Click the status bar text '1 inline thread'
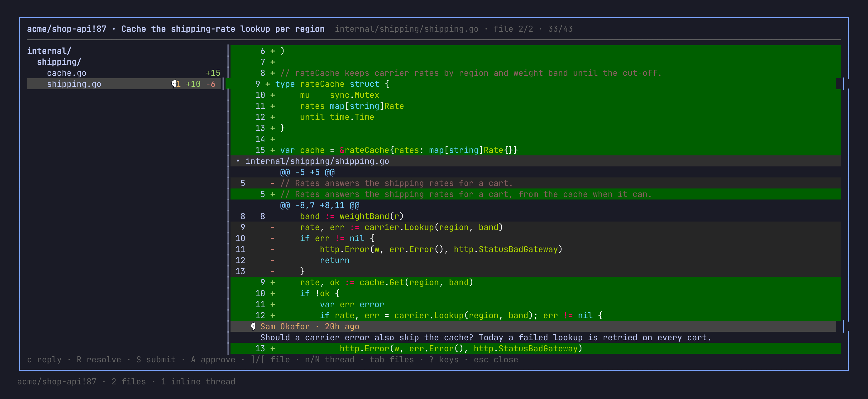Image resolution: width=868 pixels, height=399 pixels. (198, 382)
